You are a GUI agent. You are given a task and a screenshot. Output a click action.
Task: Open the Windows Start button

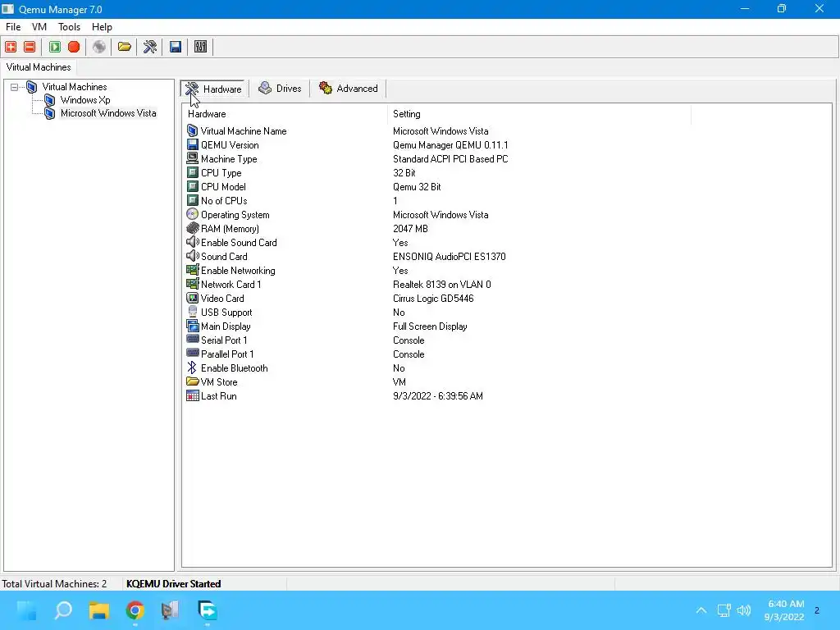(x=27, y=610)
